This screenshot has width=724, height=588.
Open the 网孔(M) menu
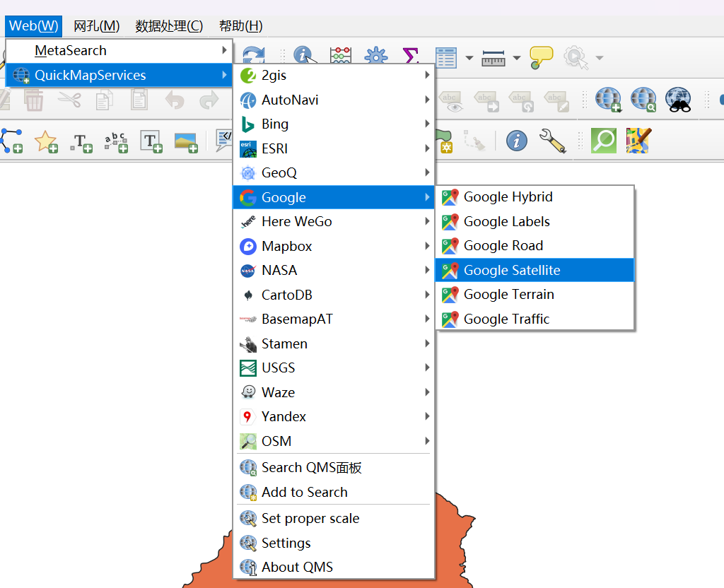pos(96,26)
